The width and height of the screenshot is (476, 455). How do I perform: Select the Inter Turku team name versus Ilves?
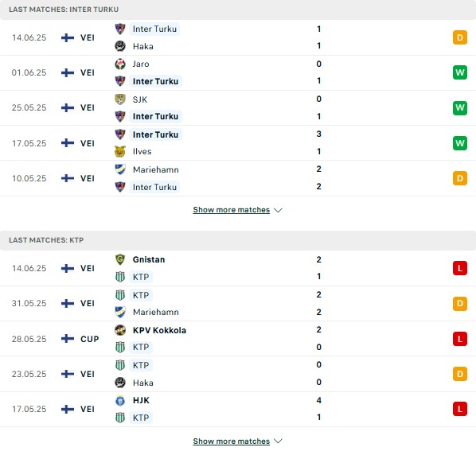pos(155,134)
